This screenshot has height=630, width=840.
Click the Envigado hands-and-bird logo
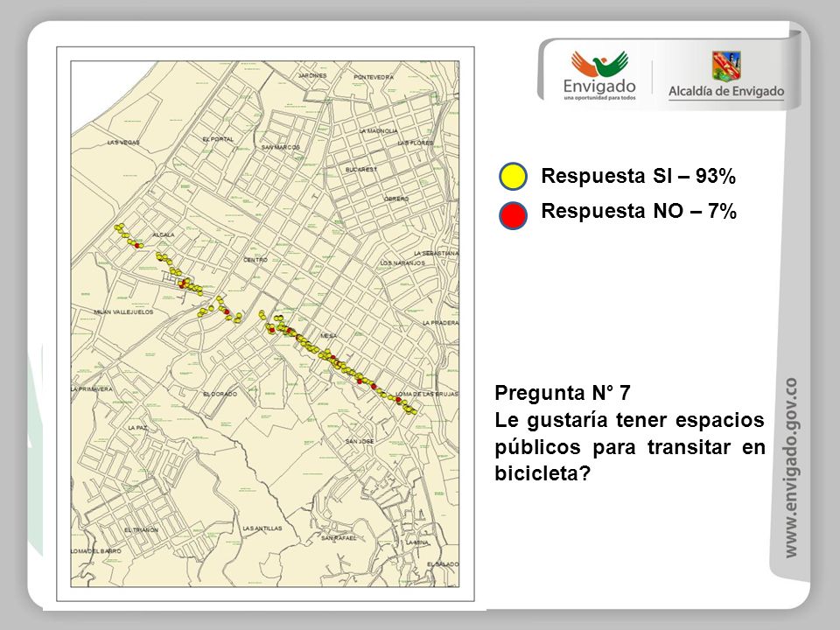click(x=599, y=64)
